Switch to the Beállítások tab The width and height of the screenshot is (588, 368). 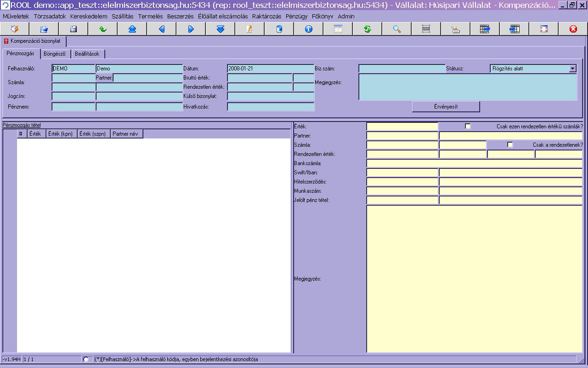[87, 54]
